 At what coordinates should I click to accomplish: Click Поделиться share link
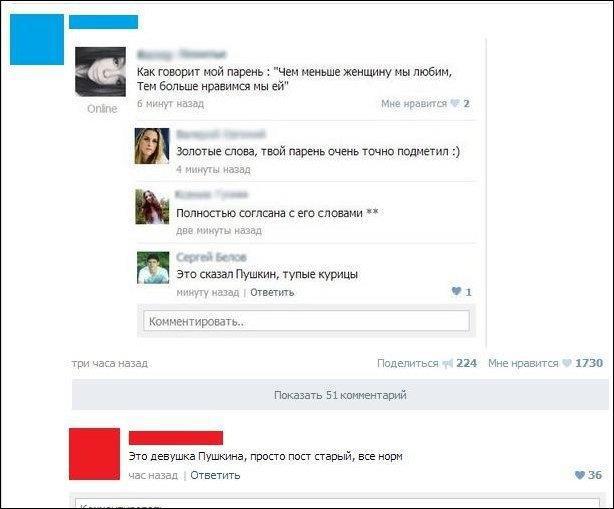pos(407,364)
